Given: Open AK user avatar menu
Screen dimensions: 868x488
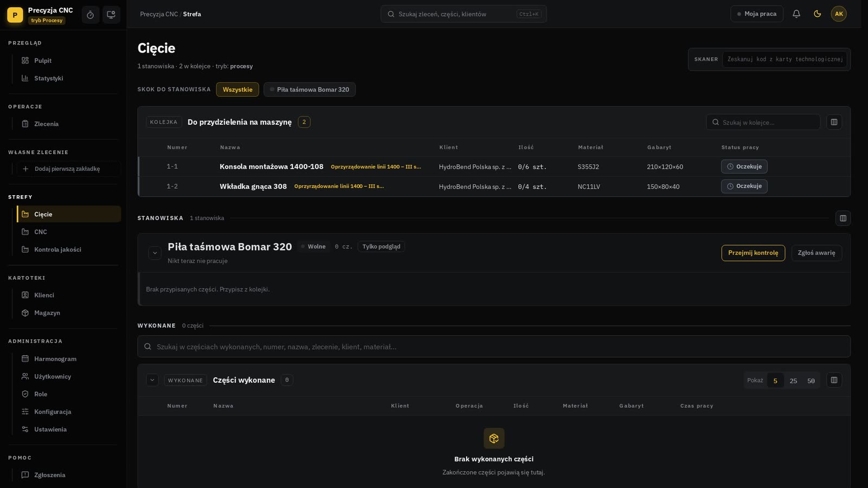Looking at the screenshot, I should [839, 14].
